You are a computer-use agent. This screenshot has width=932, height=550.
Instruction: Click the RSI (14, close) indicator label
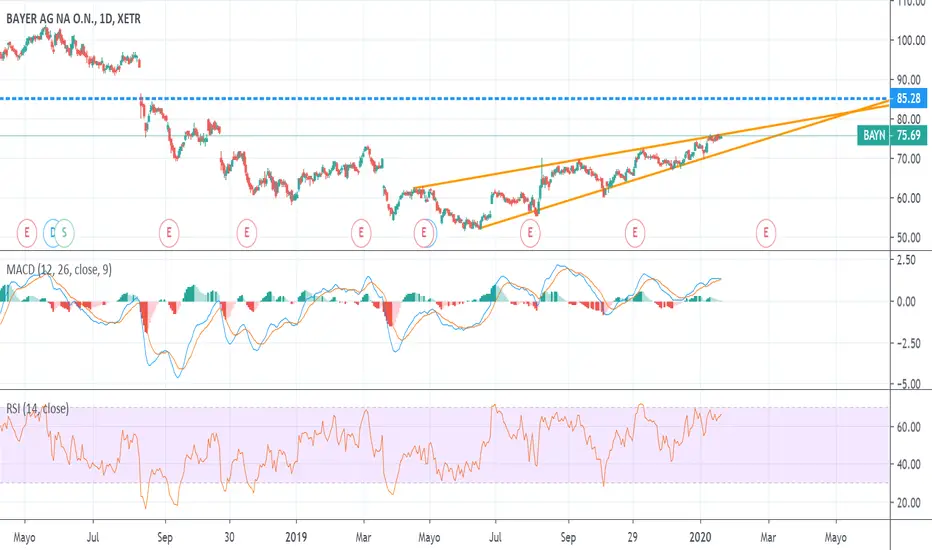tap(37, 408)
